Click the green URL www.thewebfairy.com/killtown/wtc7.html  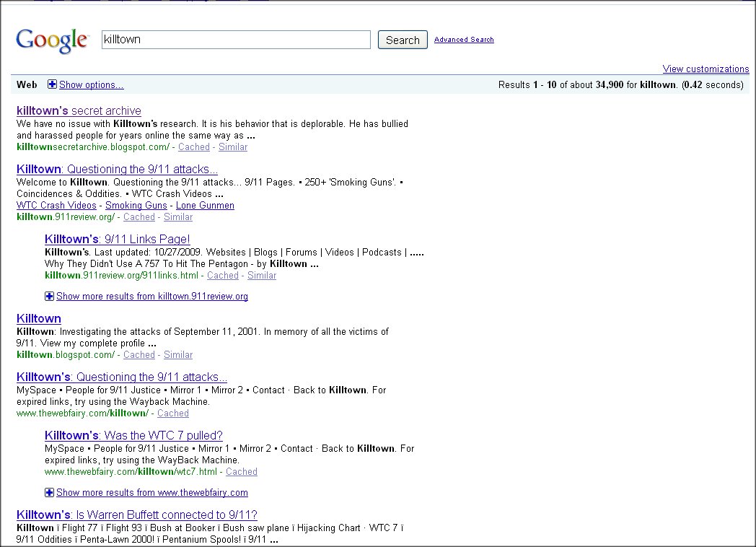[131, 472]
